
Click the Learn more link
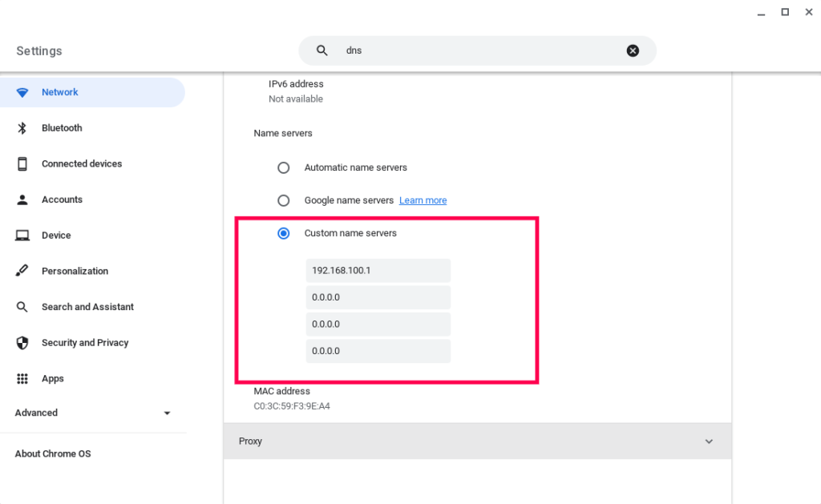pyautogui.click(x=423, y=200)
